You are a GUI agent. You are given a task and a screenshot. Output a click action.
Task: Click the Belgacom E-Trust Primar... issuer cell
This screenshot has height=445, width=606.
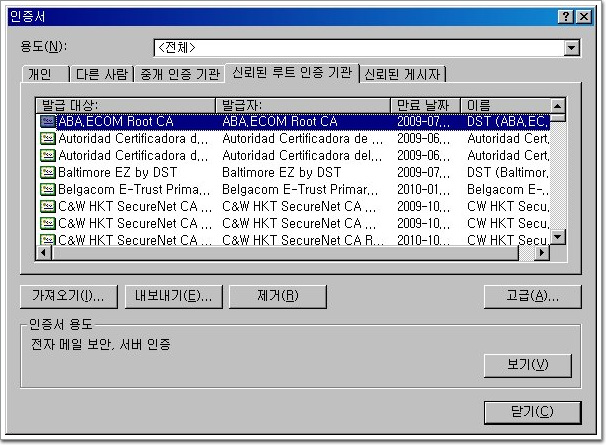pos(300,189)
